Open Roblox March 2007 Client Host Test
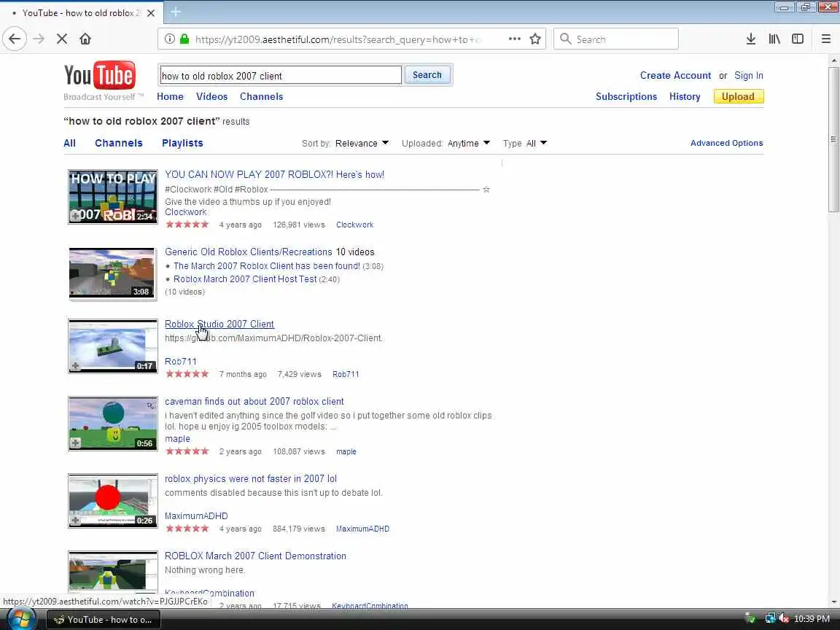This screenshot has height=630, width=840. [x=245, y=279]
